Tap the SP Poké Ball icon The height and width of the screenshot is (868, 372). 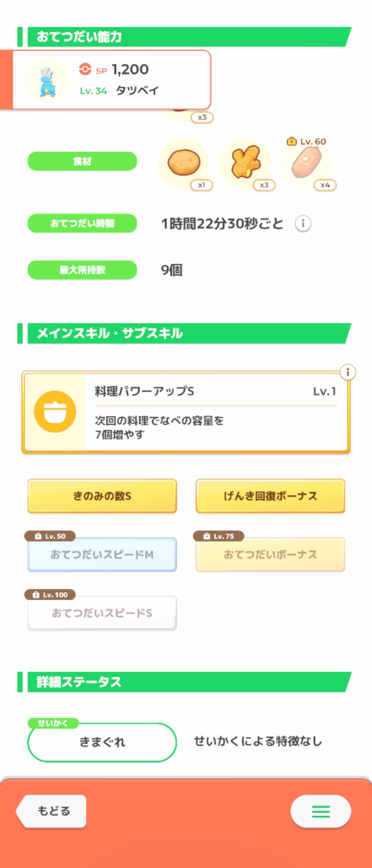point(85,69)
